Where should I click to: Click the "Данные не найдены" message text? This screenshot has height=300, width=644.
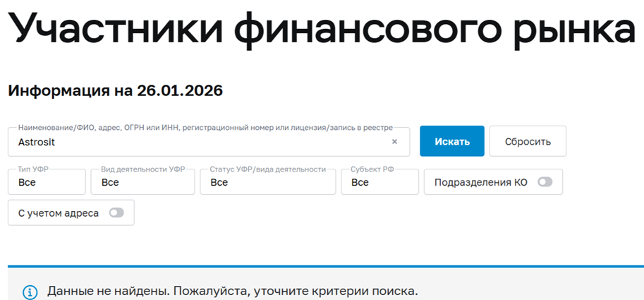click(233, 291)
